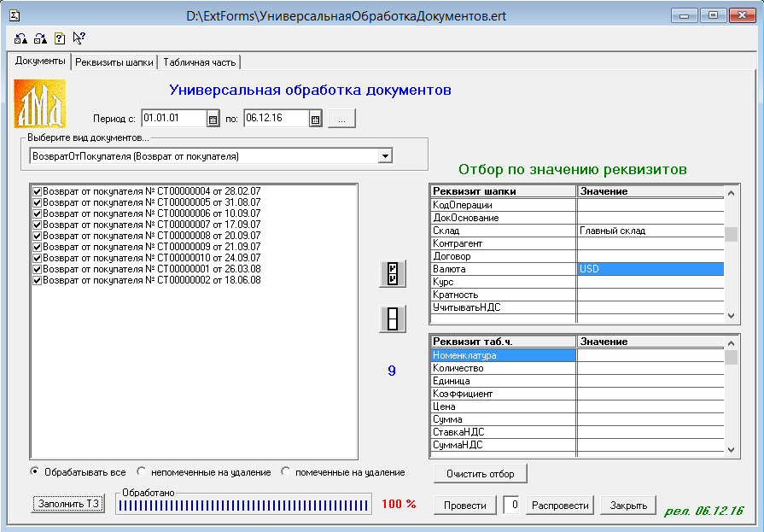
Task: Choose 'помеченные на удаление' radio option
Action: 285,471
